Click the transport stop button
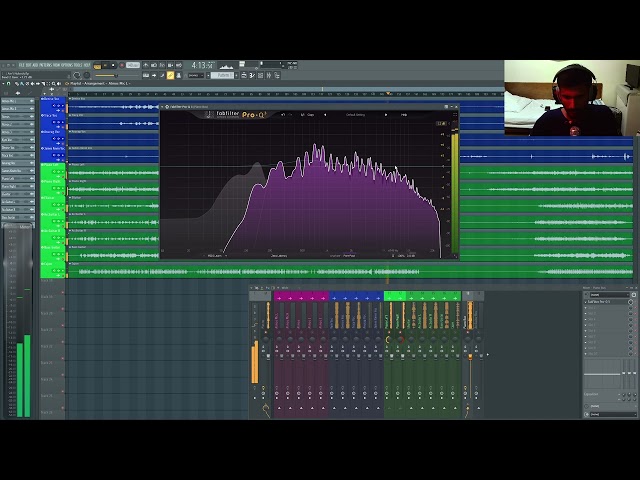This screenshot has width=640, height=480. coord(113,65)
